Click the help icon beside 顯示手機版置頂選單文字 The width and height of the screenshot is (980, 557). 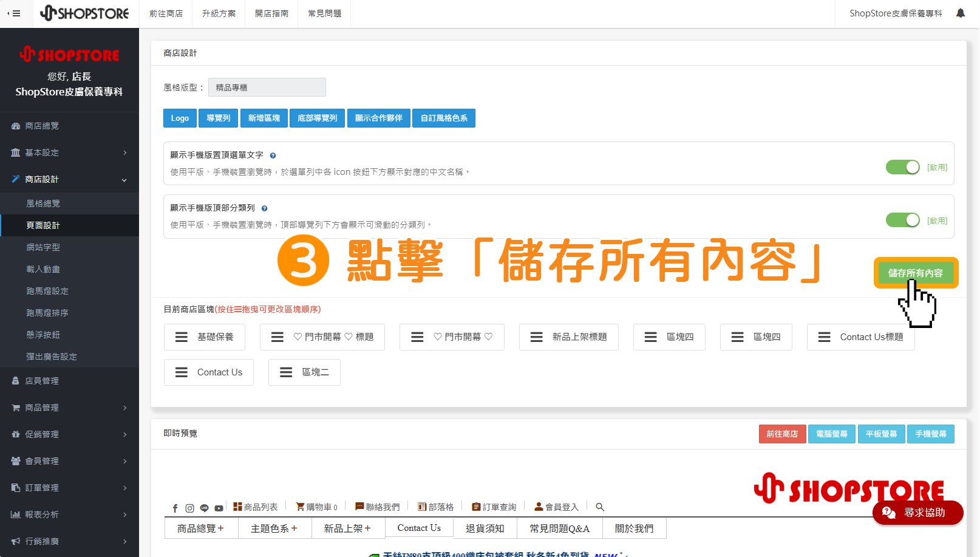pos(273,155)
